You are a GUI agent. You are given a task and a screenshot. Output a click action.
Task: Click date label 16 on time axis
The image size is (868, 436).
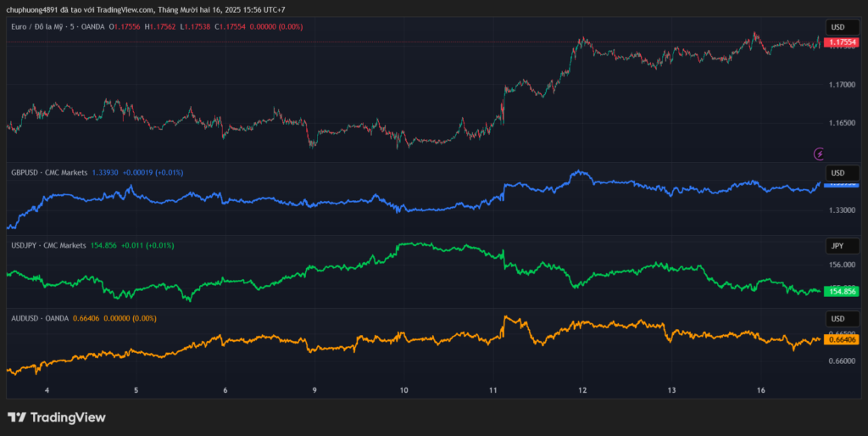click(761, 390)
